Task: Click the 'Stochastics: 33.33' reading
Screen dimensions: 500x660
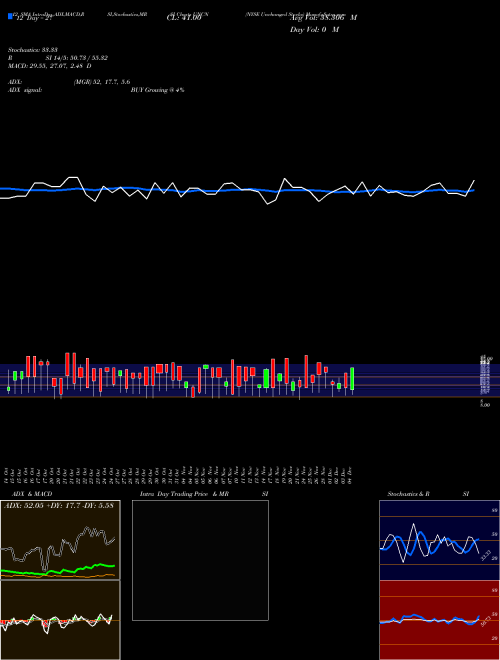Action: click(32, 50)
